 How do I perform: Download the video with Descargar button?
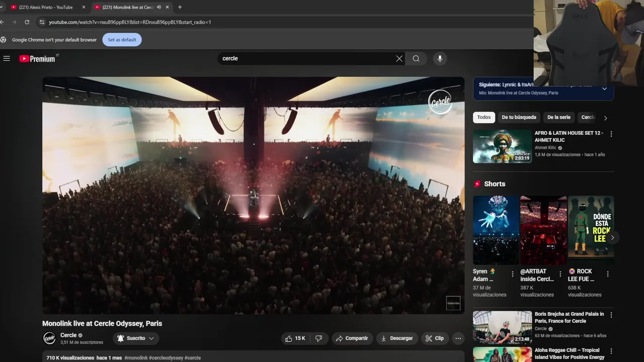click(396, 338)
